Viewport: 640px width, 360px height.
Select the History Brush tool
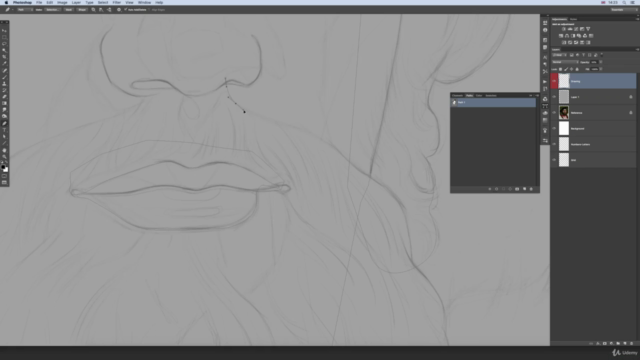4,90
